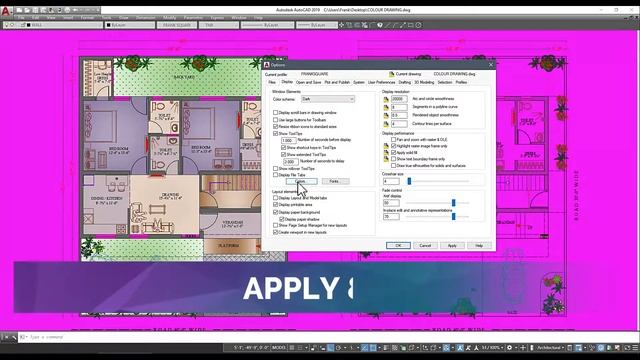Click the Xref display fade slider handle
640x360 pixels.
(x=453, y=203)
